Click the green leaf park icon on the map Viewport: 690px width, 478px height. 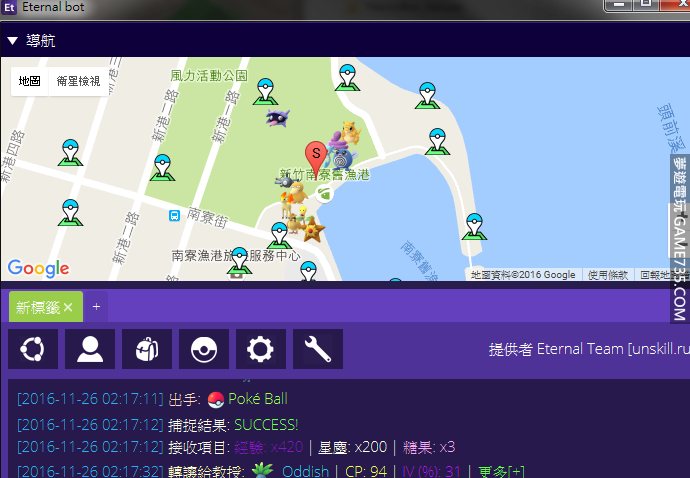[x=324, y=193]
